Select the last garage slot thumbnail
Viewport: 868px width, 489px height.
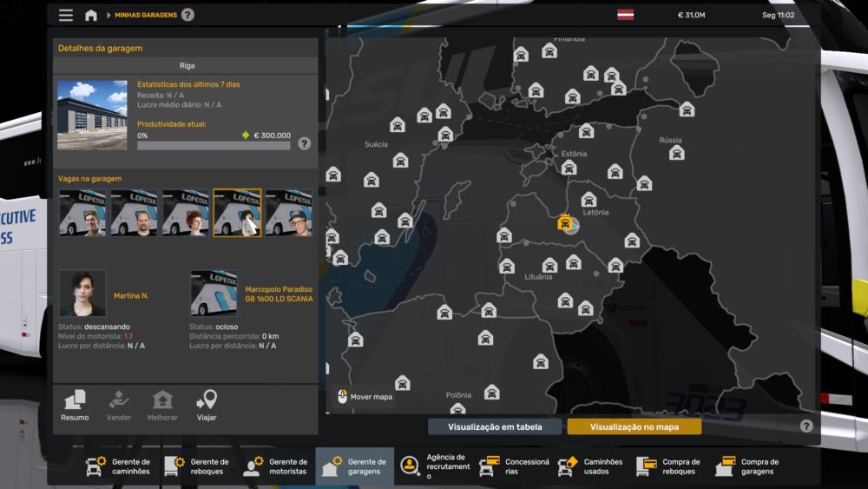[288, 213]
